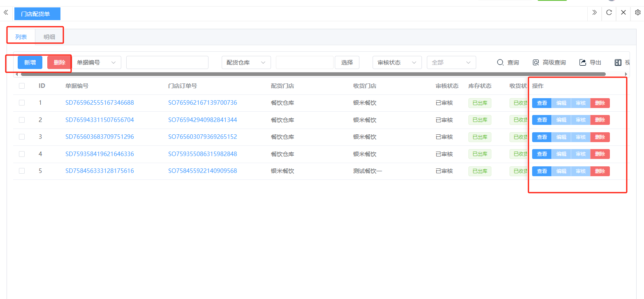Screen dimensions: 644x299
Task: Check the checkbox for row ID 1
Action: (22, 103)
